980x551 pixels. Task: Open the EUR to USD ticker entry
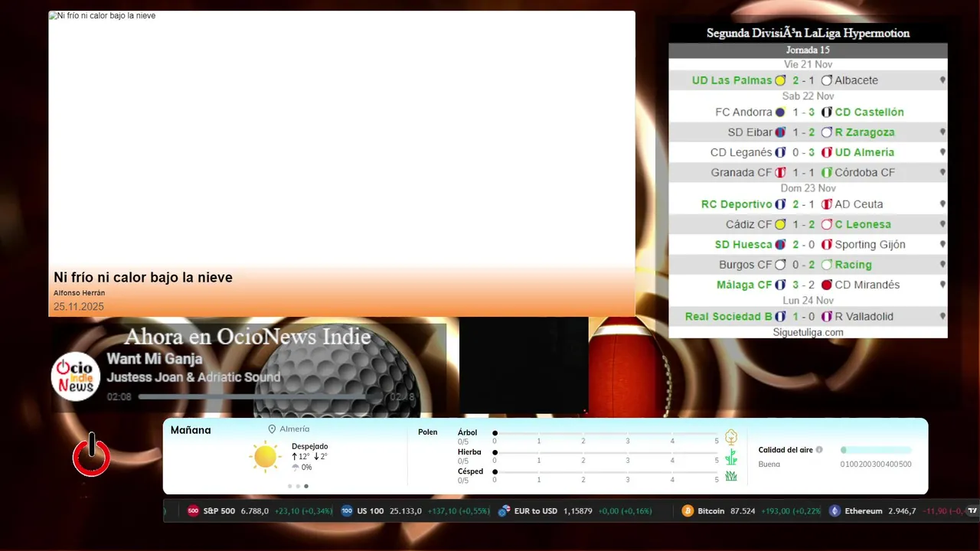click(575, 511)
